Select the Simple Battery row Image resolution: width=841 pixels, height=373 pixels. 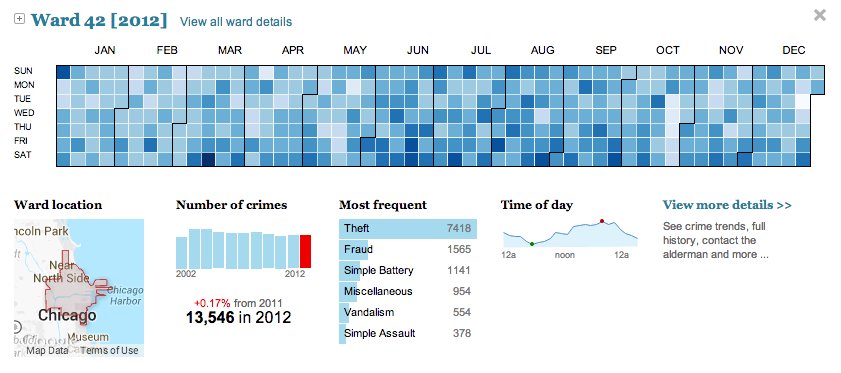click(408, 270)
